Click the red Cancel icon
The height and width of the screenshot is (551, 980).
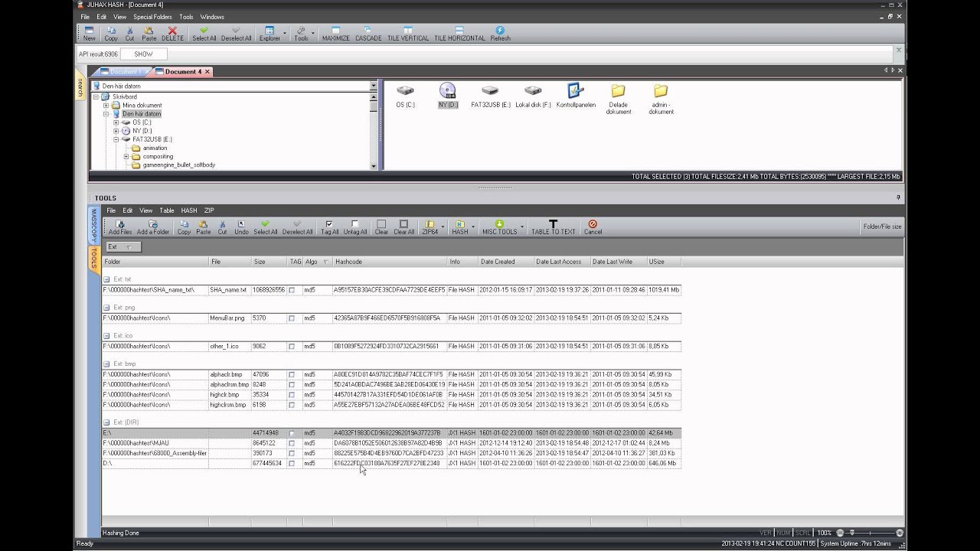coord(593,227)
